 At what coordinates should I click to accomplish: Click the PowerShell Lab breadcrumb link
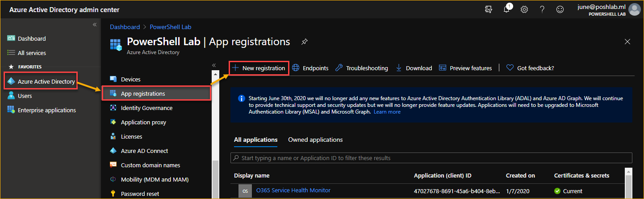click(171, 27)
